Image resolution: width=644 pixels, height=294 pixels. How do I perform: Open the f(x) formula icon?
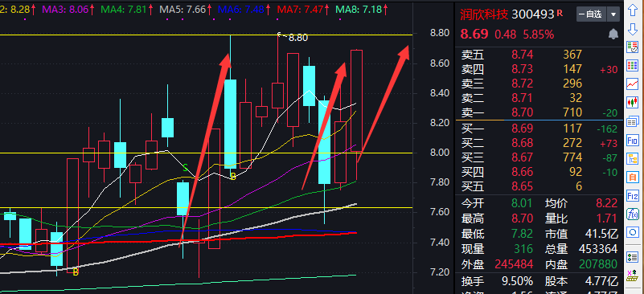click(x=633, y=214)
